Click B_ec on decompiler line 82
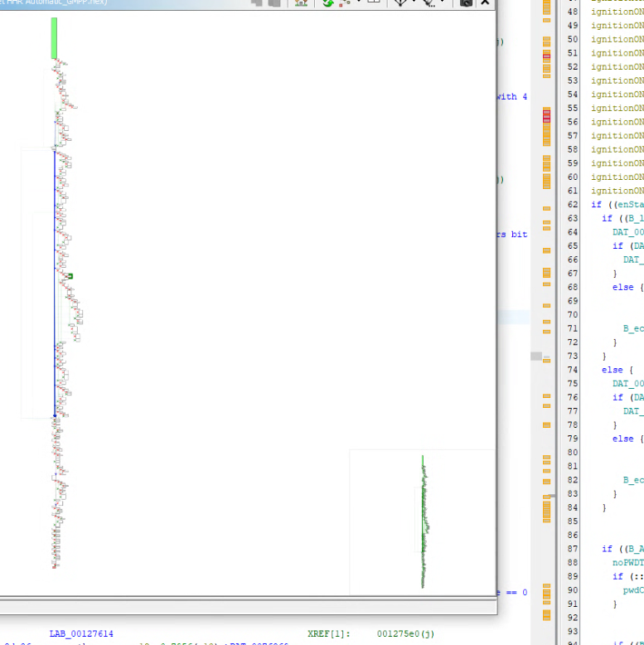The image size is (644, 645). tap(633, 480)
